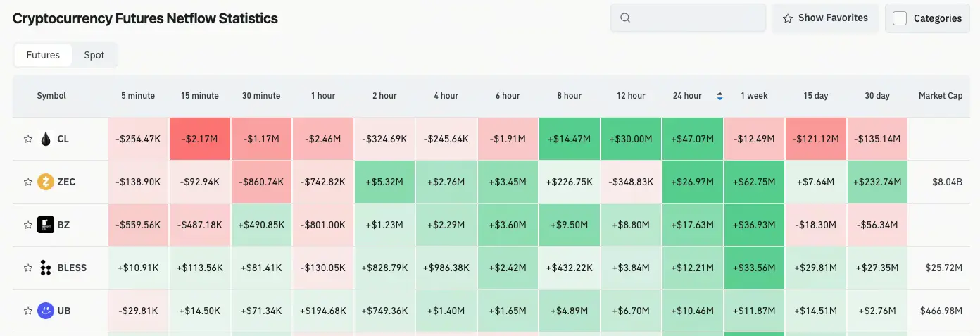Sort by the Market Cap column
This screenshot has width=980, height=336.
[941, 96]
